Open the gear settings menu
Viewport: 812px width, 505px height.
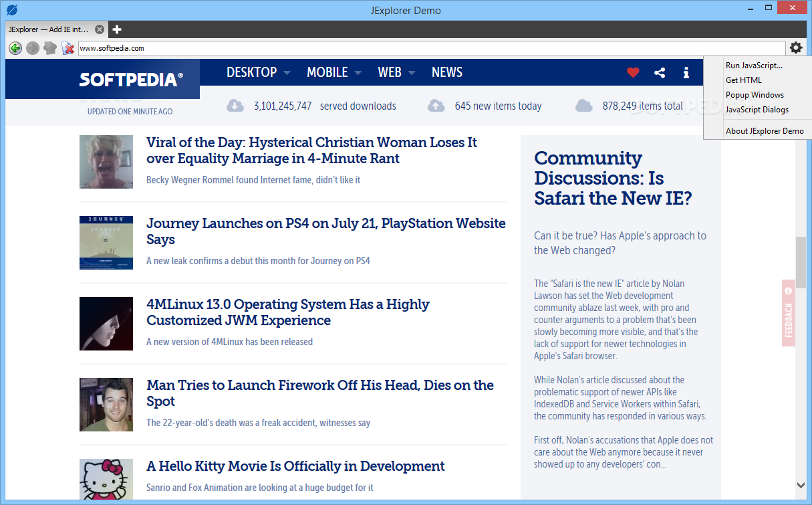[x=796, y=47]
